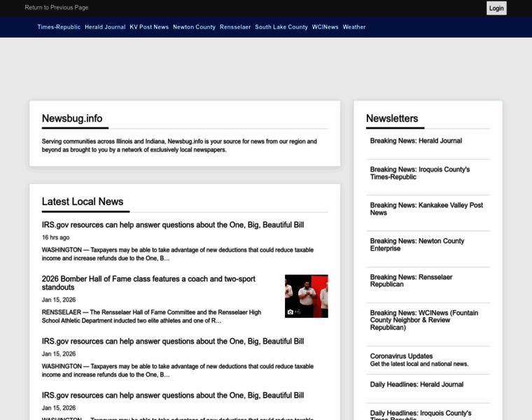
Task: Click the Newsletters heading
Action: click(392, 118)
